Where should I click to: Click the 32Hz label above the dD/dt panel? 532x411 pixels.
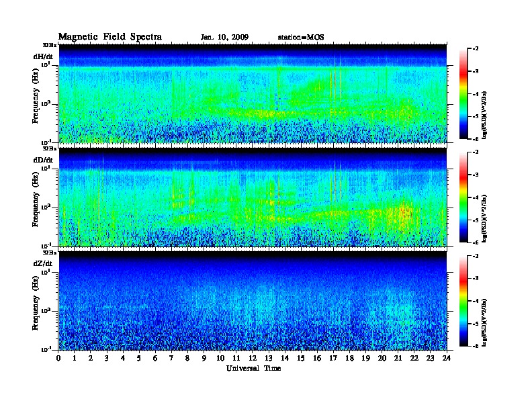click(x=49, y=148)
